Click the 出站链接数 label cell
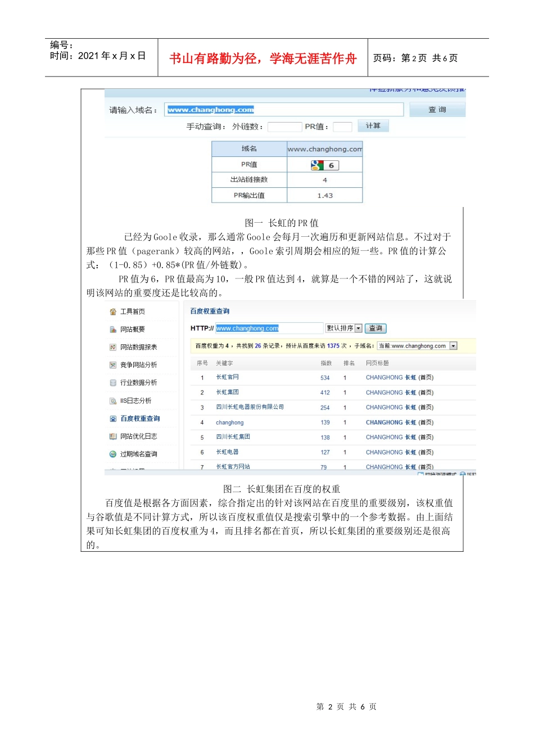Image resolution: width=534 pixels, height=756 pixels. tap(249, 179)
